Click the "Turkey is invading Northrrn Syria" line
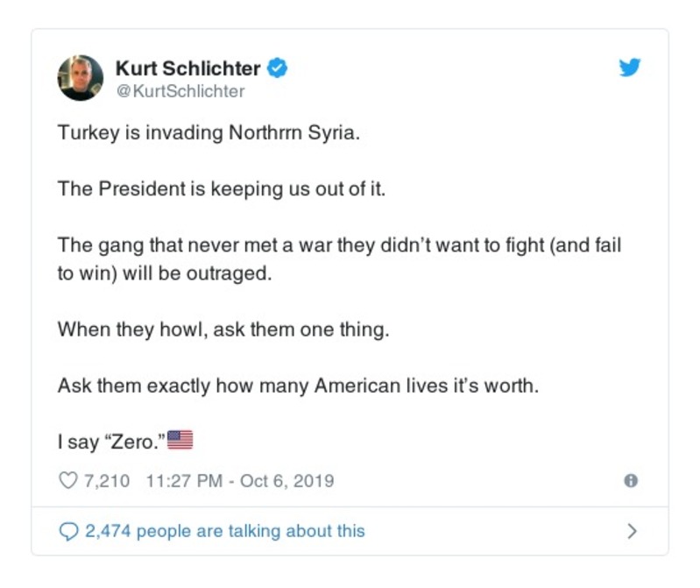700x588 pixels. [208, 136]
